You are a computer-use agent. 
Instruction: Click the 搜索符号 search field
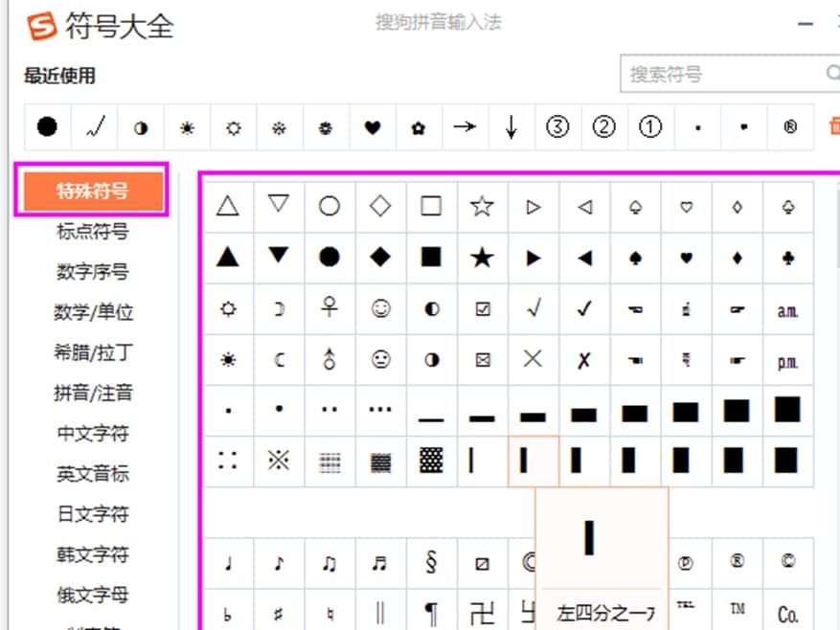click(718, 74)
